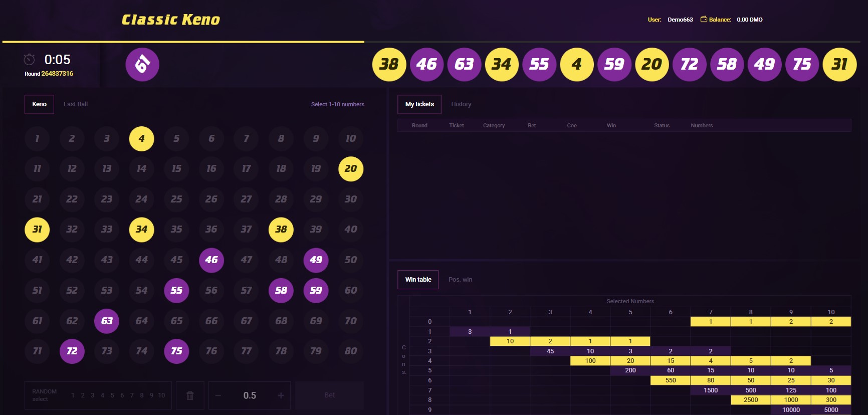Screen dimensions: 868x415
Task: Click drawn ball 20 in results row
Action: 652,64
